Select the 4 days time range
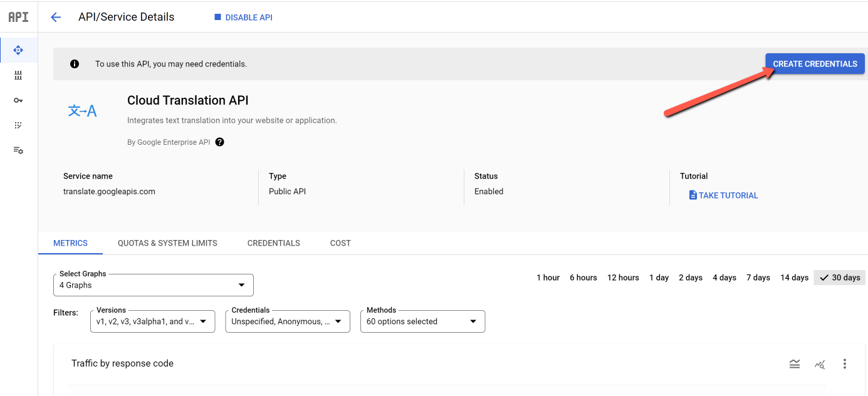This screenshot has height=396, width=868. 724,278
